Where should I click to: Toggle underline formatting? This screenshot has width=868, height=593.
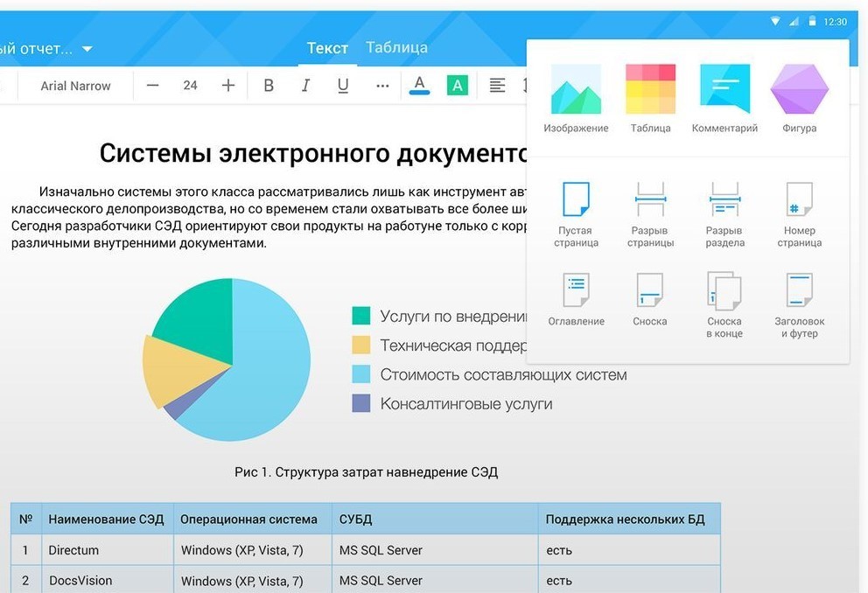(343, 86)
